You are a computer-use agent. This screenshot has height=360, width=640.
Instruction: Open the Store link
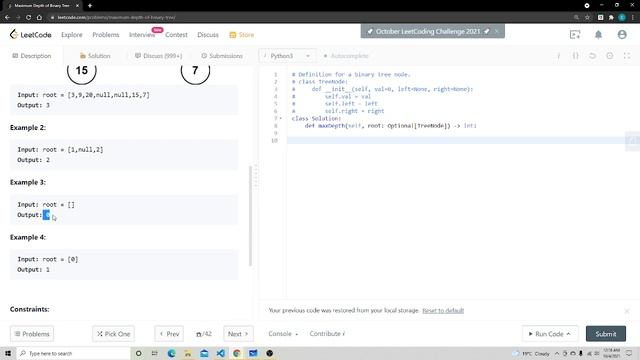coord(242,35)
